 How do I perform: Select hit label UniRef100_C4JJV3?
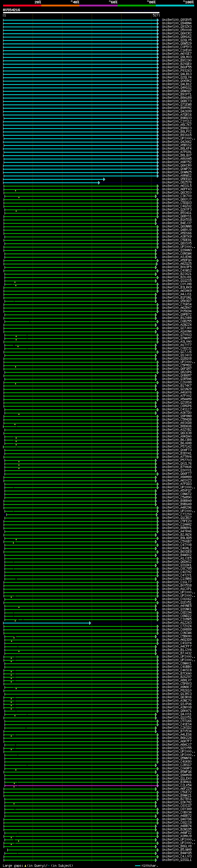[x=177, y=857]
